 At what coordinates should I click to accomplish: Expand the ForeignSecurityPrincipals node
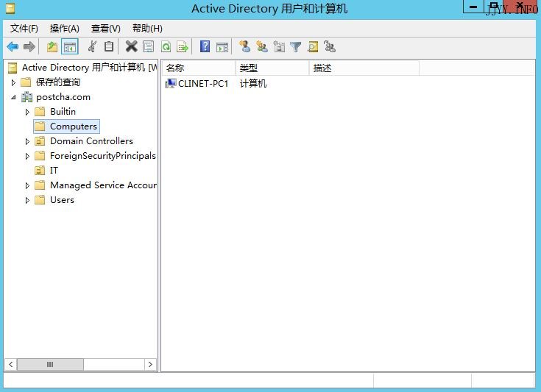tap(27, 156)
